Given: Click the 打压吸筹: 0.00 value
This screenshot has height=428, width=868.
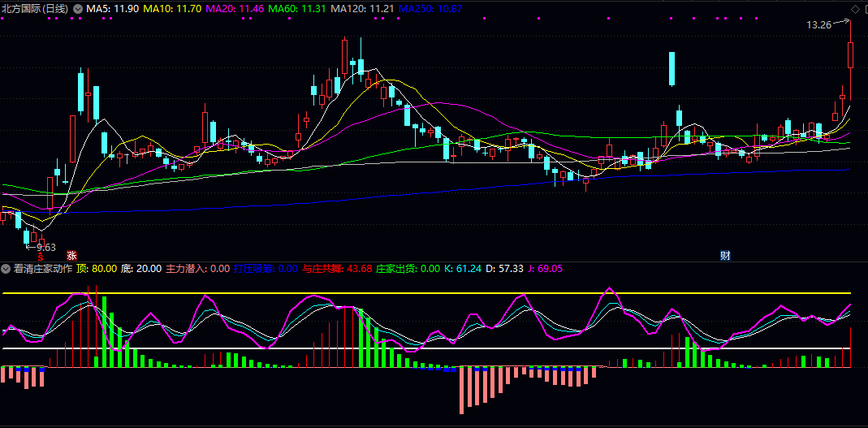Looking at the screenshot, I should [x=266, y=269].
